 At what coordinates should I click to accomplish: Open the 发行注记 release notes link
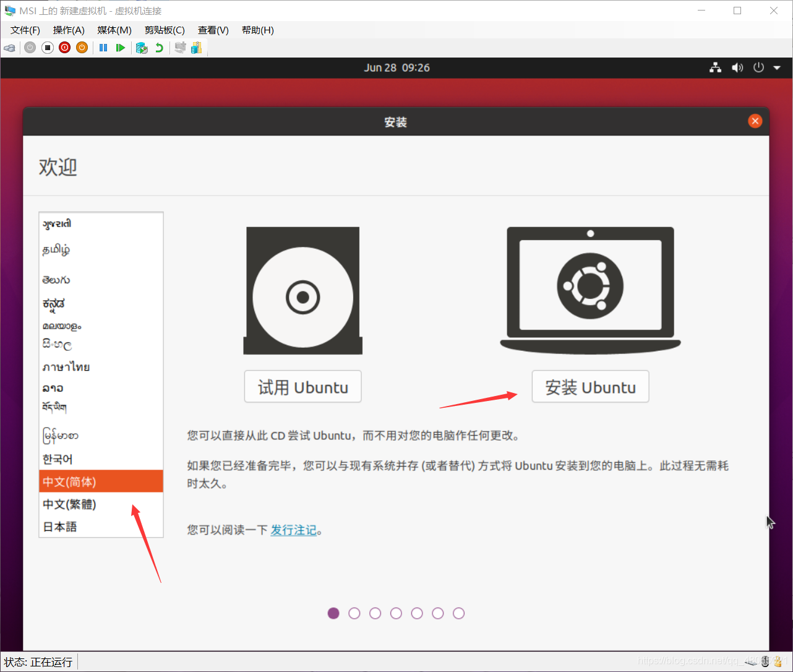pos(294,530)
